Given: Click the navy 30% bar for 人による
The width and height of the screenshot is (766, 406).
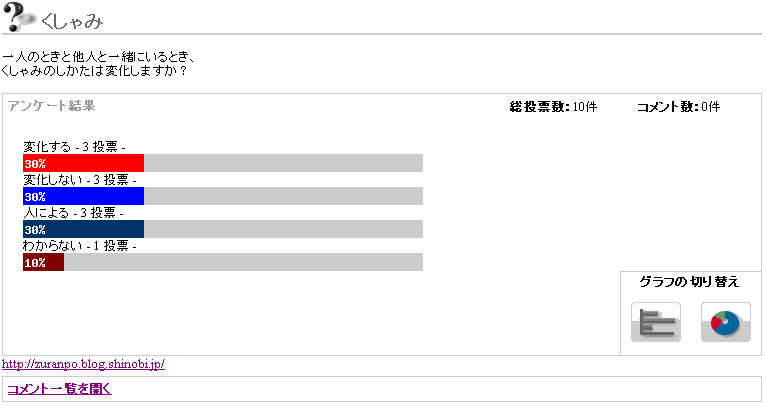Looking at the screenshot, I should coord(84,229).
